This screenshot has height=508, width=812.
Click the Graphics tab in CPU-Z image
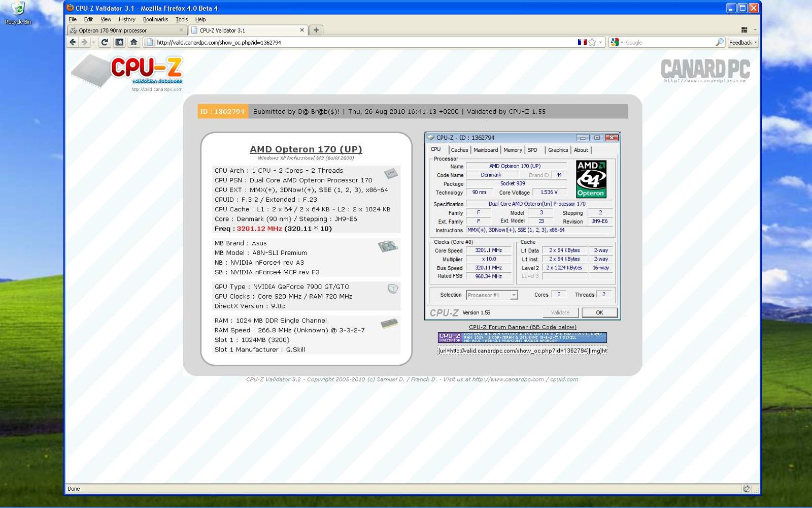(558, 150)
